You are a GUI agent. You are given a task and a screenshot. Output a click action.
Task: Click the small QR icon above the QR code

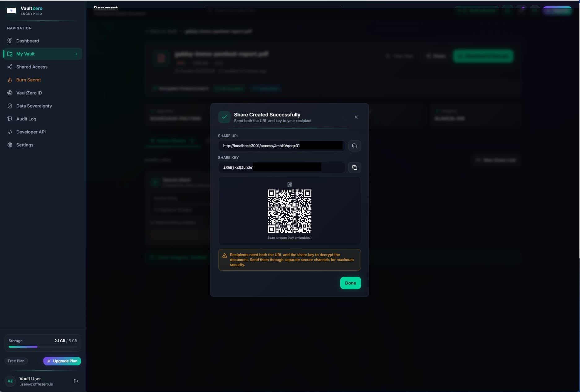[x=289, y=184]
